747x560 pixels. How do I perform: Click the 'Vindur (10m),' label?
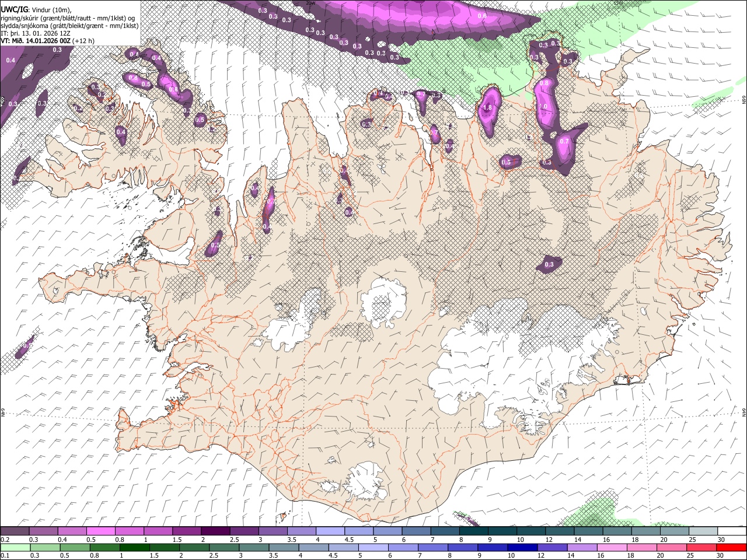point(51,9)
